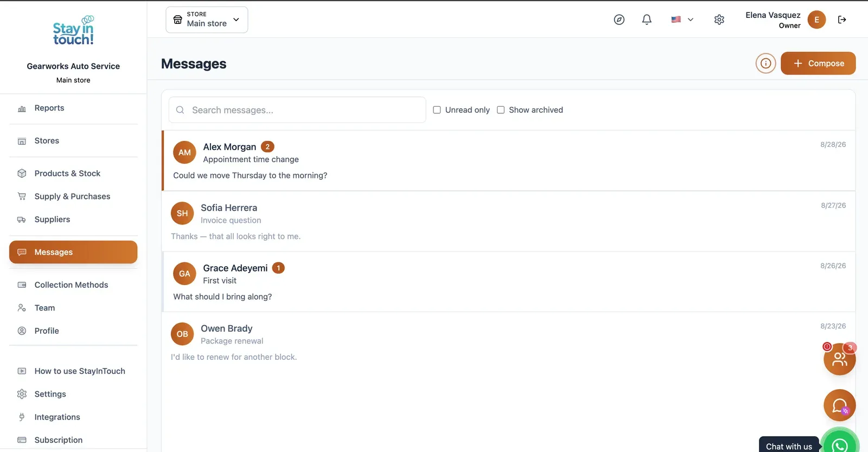Viewport: 868px width, 452px height.
Task: Open the Main store selector dropdown
Action: pos(207,20)
